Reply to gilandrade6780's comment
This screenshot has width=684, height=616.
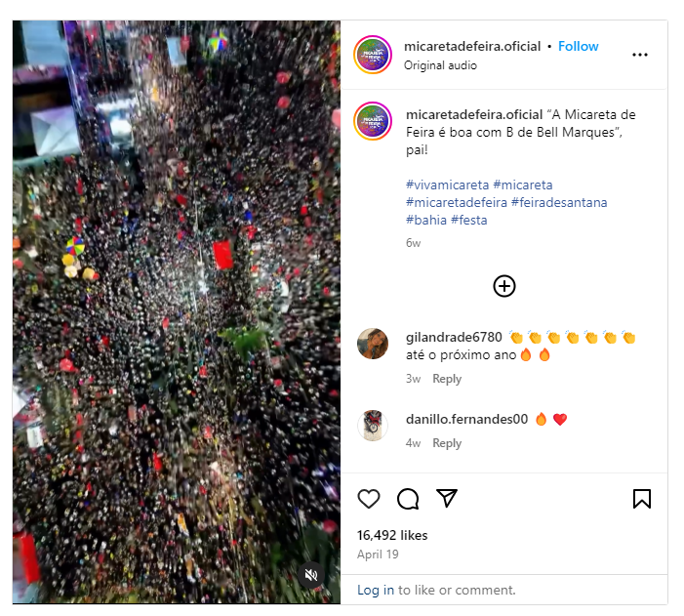point(447,379)
